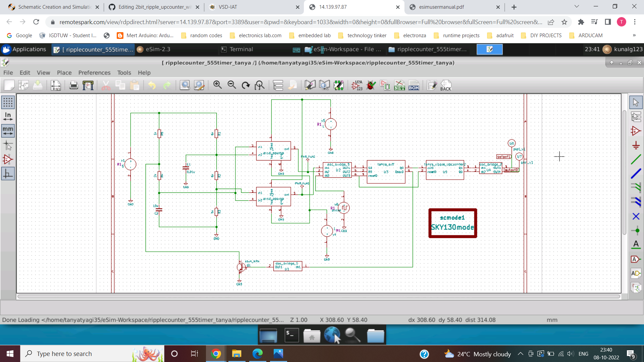Select the Place Power Port tool
This screenshot has width=644, height=362.
point(636,145)
